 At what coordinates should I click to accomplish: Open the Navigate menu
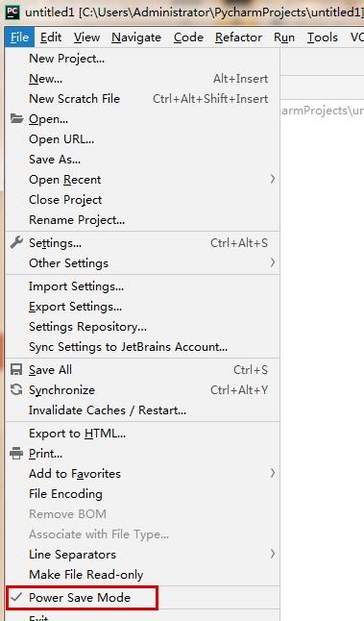tap(136, 37)
